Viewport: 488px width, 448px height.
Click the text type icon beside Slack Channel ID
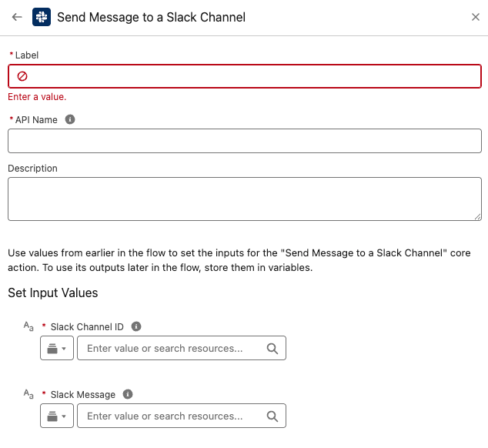[28, 326]
